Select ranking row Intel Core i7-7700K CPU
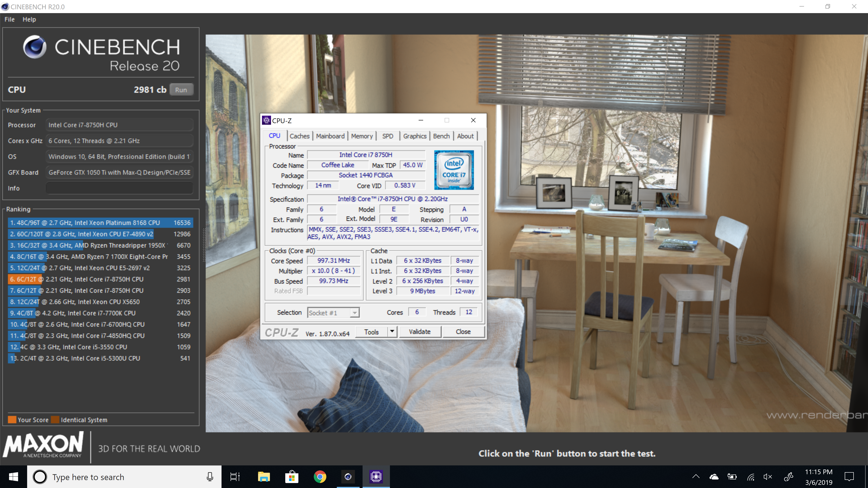This screenshot has height=488, width=868. pyautogui.click(x=100, y=313)
